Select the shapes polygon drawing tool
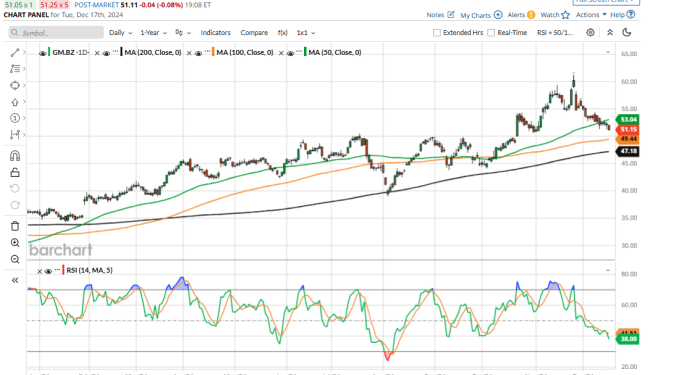700x375 pixels. click(15, 85)
